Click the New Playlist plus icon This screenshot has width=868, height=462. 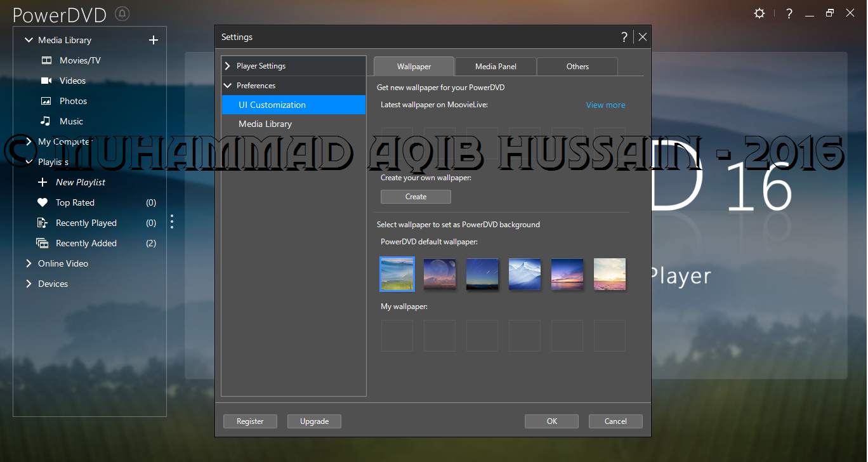43,182
